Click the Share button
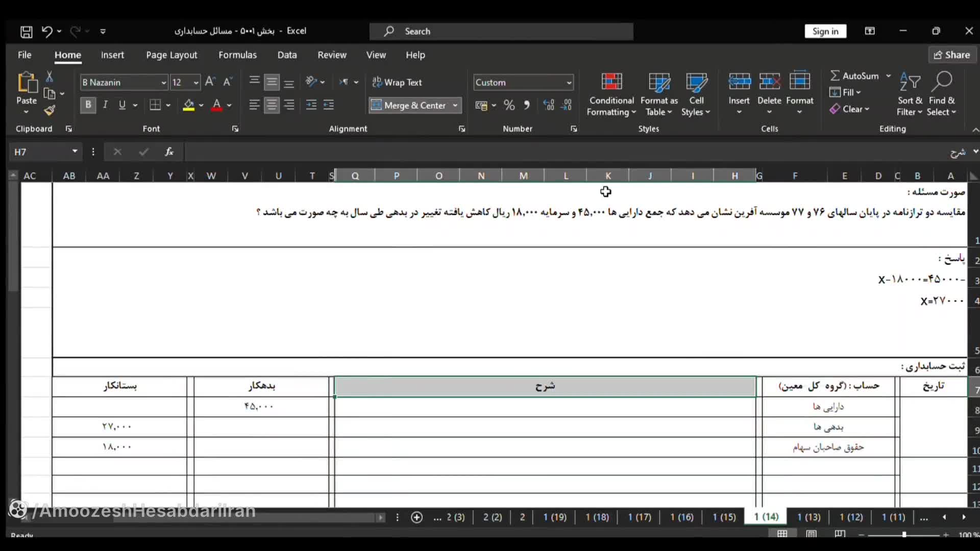980x551 pixels. tap(951, 55)
